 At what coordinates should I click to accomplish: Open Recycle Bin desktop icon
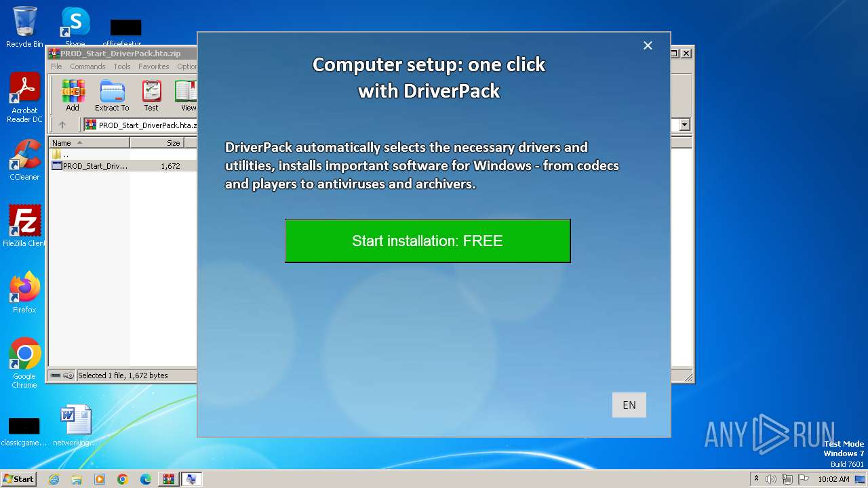click(24, 27)
